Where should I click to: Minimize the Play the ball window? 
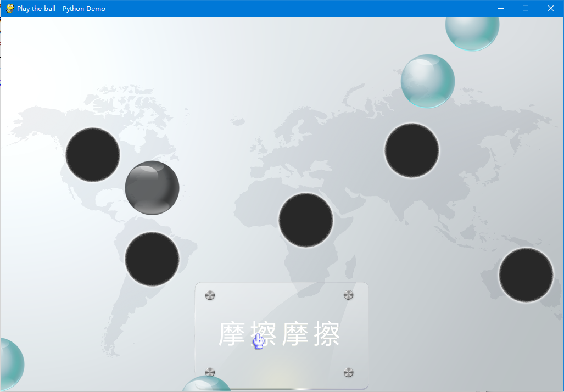501,8
